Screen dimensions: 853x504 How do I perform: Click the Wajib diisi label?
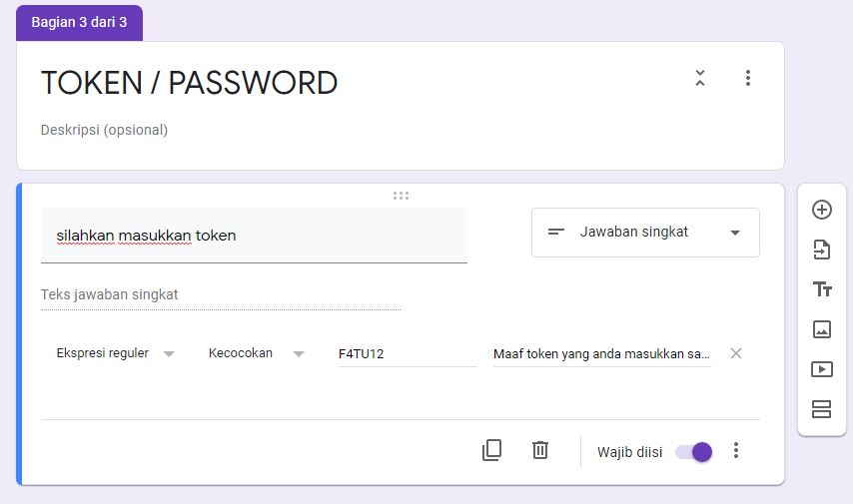click(630, 452)
